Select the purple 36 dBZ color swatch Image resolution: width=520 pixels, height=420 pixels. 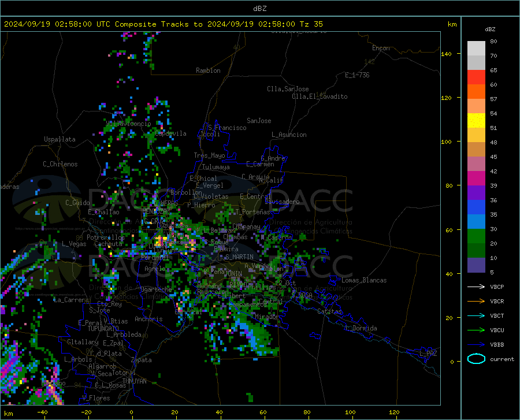coord(476,193)
